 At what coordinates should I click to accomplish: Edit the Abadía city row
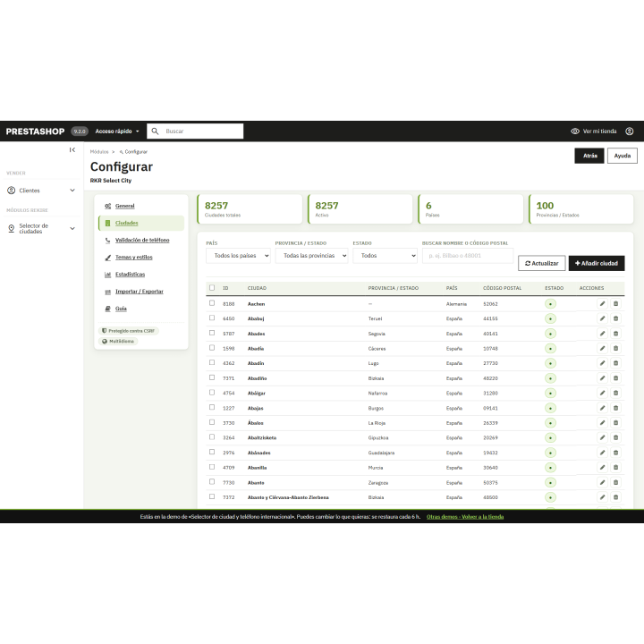click(x=602, y=348)
